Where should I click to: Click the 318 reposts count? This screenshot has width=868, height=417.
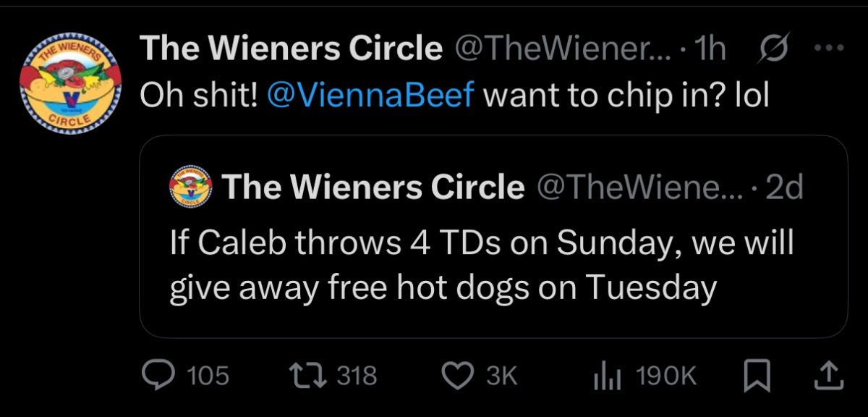point(356,375)
